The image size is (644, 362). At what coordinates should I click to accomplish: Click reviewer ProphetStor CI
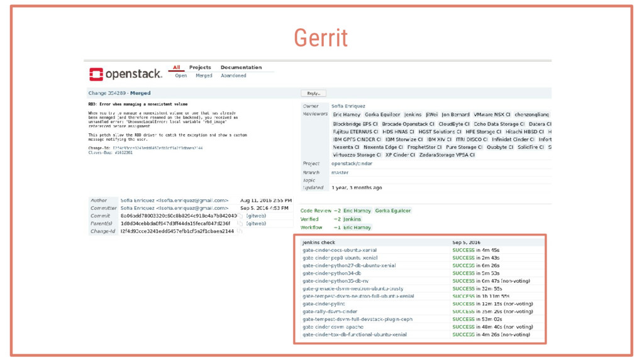coord(425,147)
